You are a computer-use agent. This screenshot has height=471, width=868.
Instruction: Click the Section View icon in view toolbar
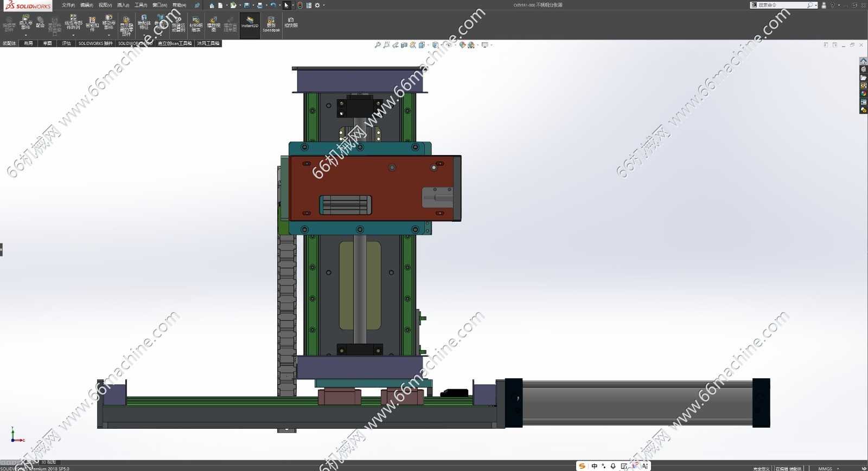404,45
